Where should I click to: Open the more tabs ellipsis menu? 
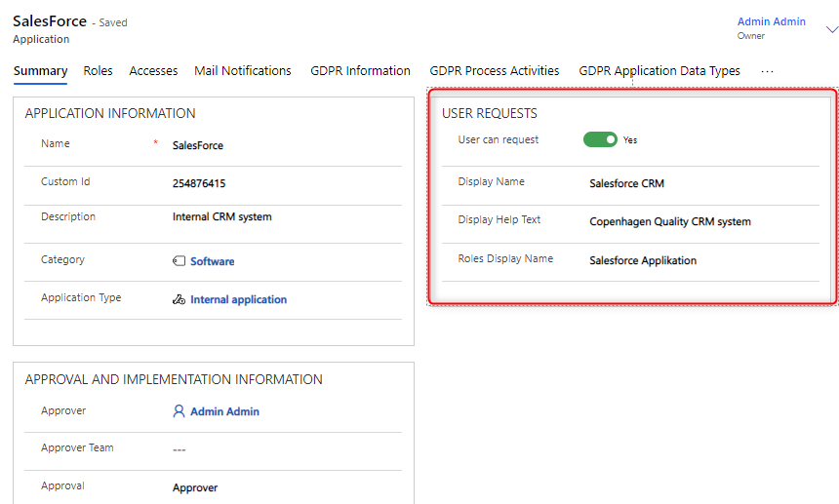(767, 71)
